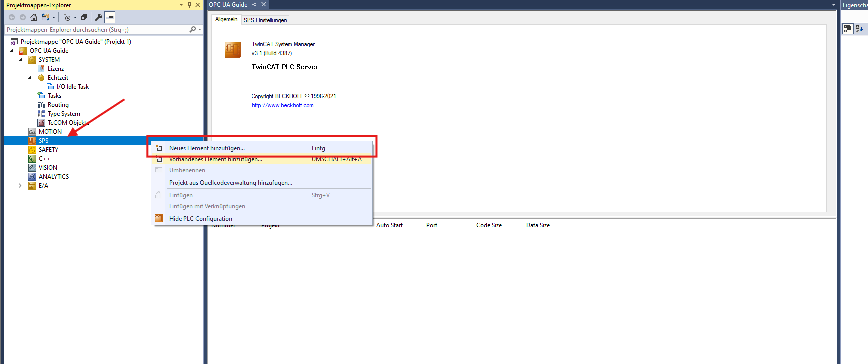Click the I/O Idle Task icon
Viewport: 868px width, 364px height.
[x=50, y=87]
